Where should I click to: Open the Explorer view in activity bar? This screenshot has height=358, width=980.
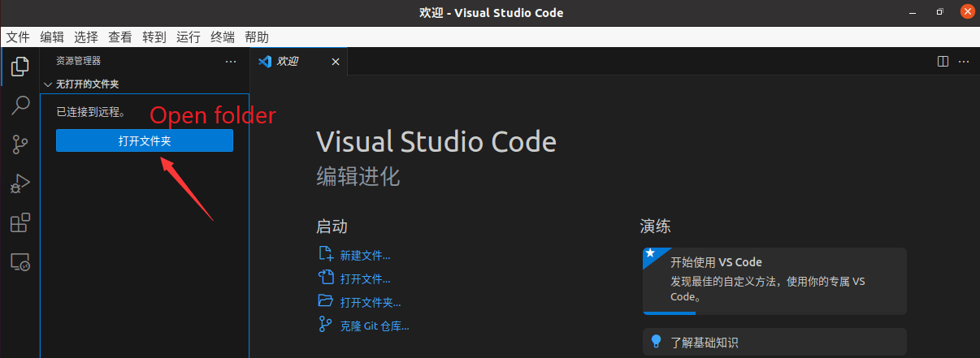tap(20, 66)
